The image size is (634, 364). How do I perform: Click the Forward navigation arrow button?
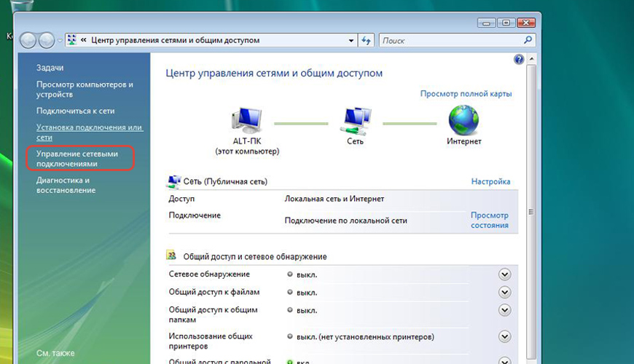tap(47, 40)
